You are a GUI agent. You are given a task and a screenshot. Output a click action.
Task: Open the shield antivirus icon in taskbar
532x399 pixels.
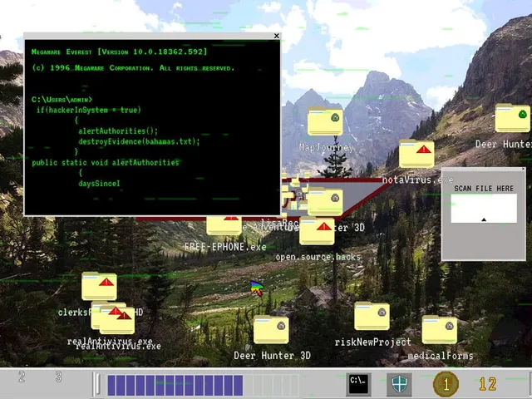click(x=399, y=384)
